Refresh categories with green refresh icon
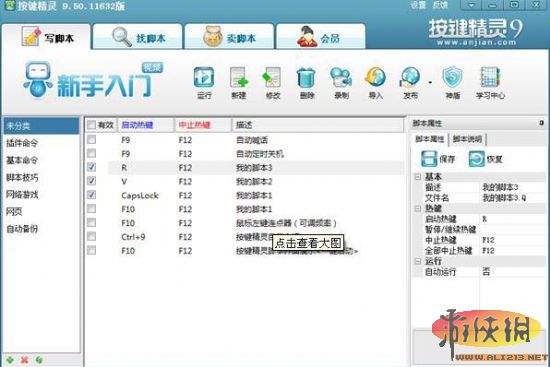This screenshot has height=367, width=550. coord(39,360)
